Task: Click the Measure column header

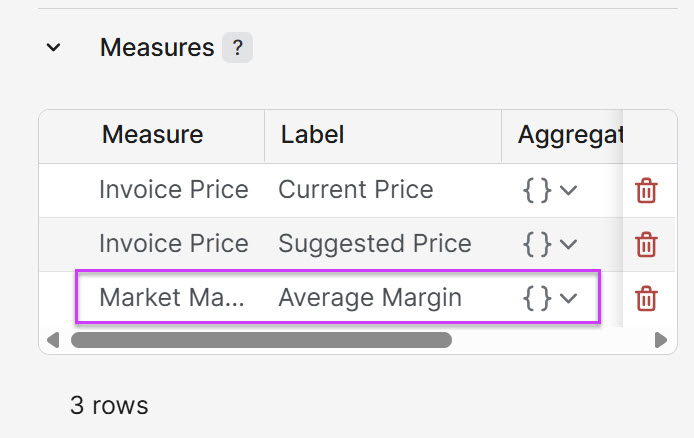Action: tap(152, 135)
